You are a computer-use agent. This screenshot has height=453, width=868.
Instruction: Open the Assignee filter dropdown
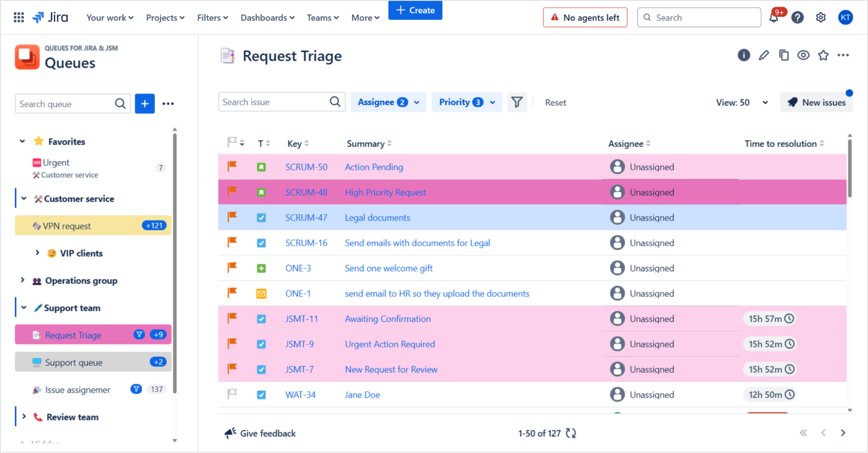point(388,102)
